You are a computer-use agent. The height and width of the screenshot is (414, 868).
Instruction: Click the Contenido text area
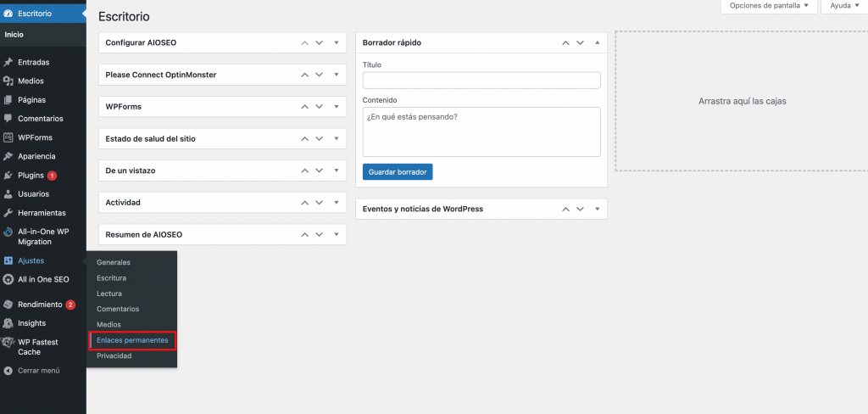(x=481, y=131)
